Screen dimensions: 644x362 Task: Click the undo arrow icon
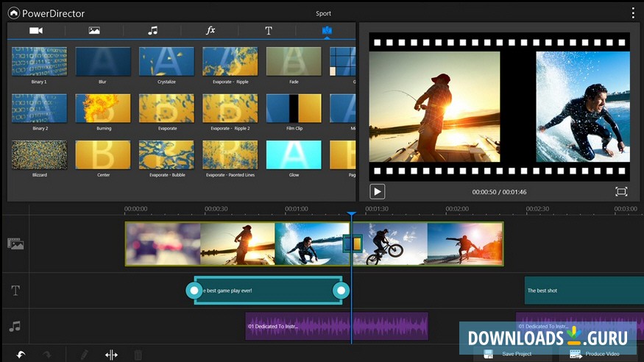[x=21, y=355]
